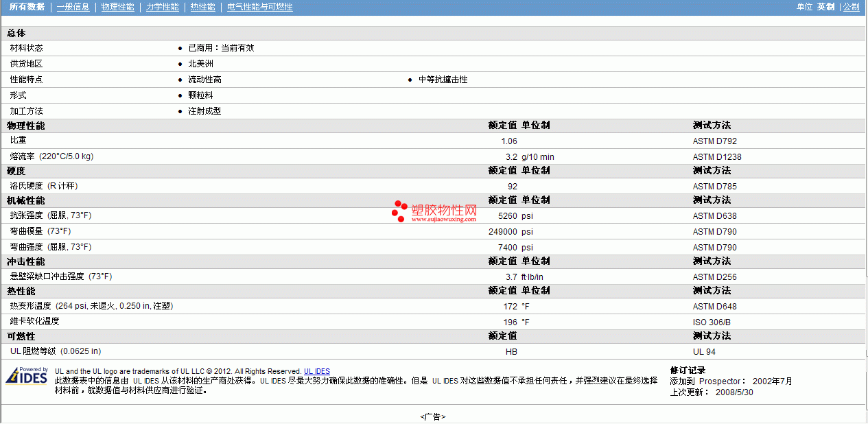Click ASTM D256 test method
The height and width of the screenshot is (424, 868).
tap(715, 277)
